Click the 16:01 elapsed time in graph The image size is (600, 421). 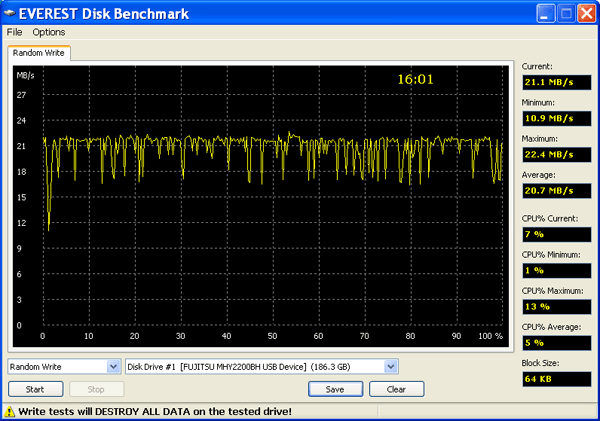415,79
